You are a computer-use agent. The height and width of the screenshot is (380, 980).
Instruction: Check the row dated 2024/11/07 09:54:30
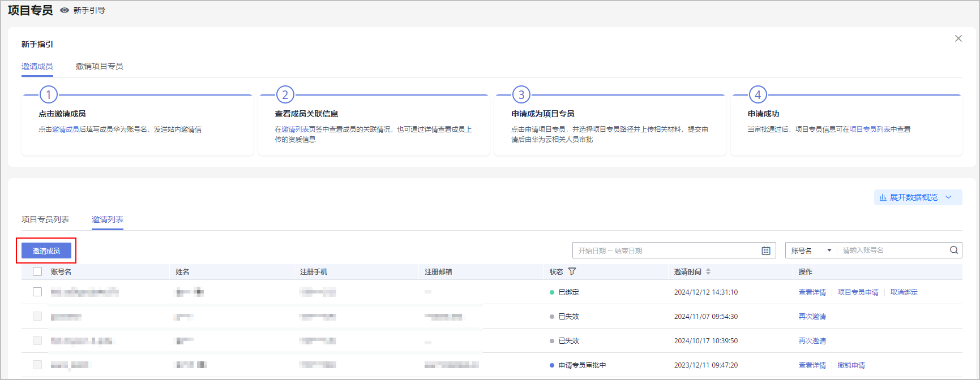pos(37,316)
